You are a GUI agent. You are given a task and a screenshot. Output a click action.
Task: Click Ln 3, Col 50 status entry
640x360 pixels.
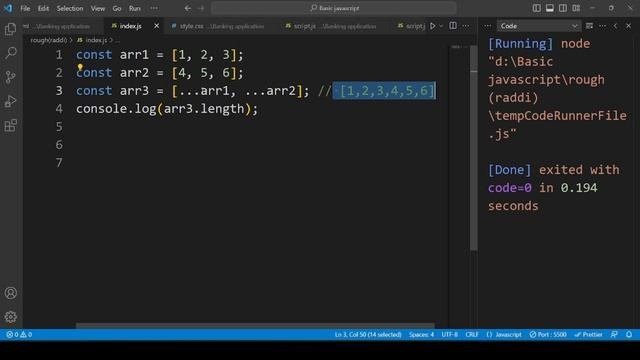pos(368,335)
